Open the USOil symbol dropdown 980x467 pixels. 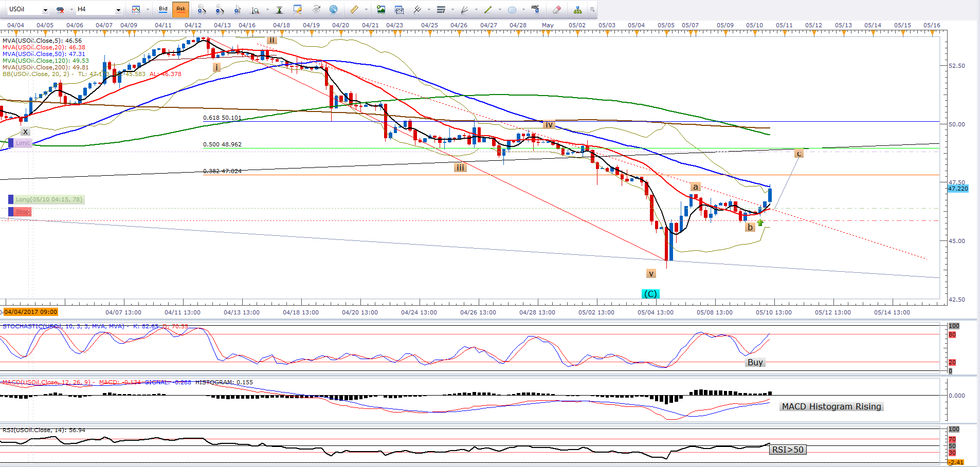click(x=45, y=10)
